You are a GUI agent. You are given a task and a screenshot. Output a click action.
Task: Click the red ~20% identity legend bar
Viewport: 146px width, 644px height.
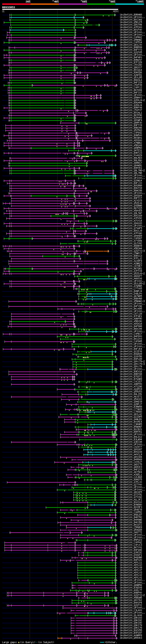(16, 4)
